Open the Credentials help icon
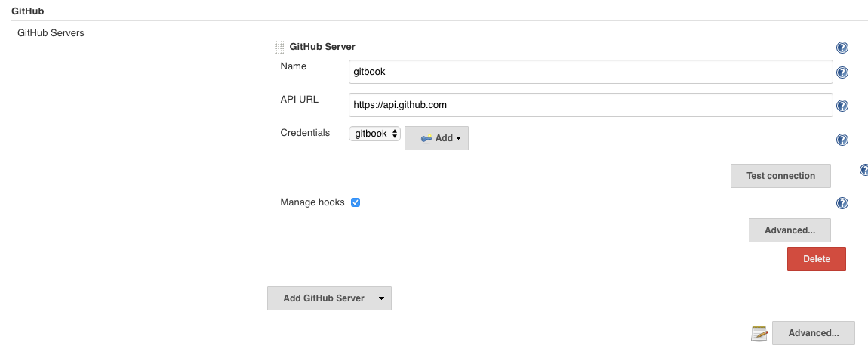Image resolution: width=868 pixels, height=355 pixels. (842, 140)
